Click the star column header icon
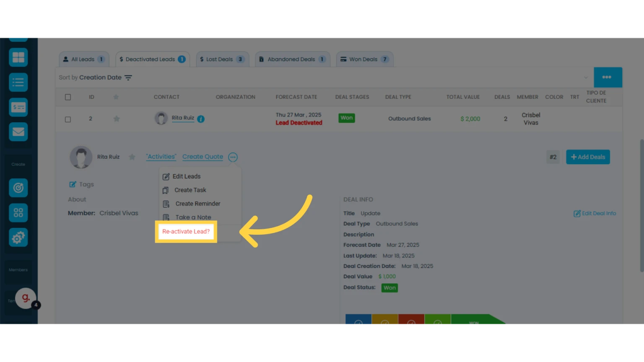This screenshot has height=362, width=644. tap(116, 97)
